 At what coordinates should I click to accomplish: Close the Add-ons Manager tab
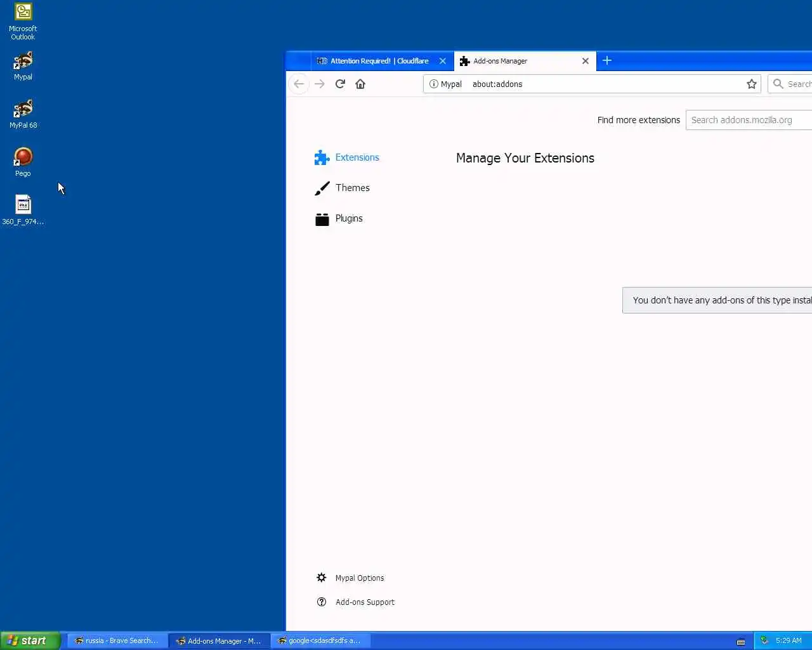coord(586,61)
